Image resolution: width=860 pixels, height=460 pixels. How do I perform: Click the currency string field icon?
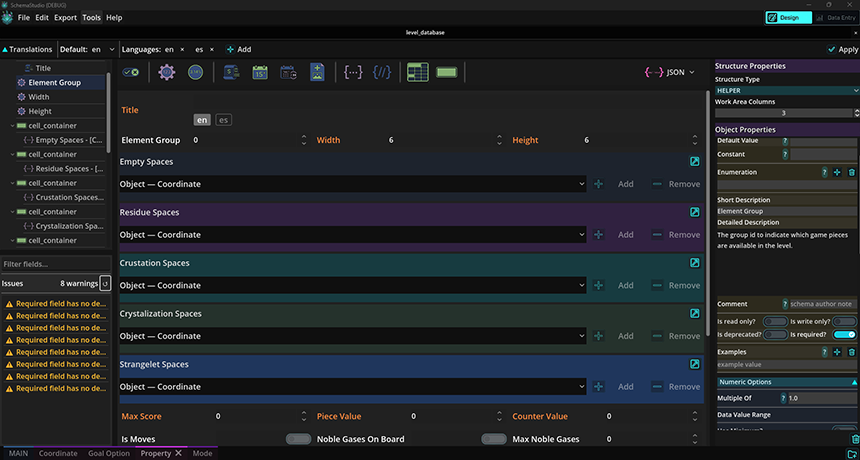pyautogui.click(x=231, y=72)
